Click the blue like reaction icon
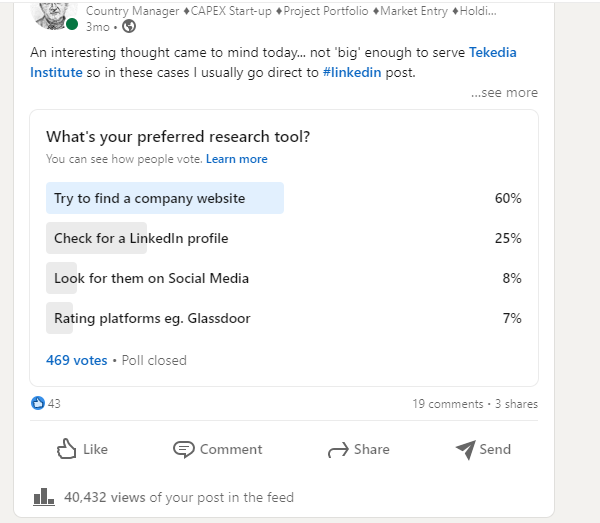 pos(38,404)
